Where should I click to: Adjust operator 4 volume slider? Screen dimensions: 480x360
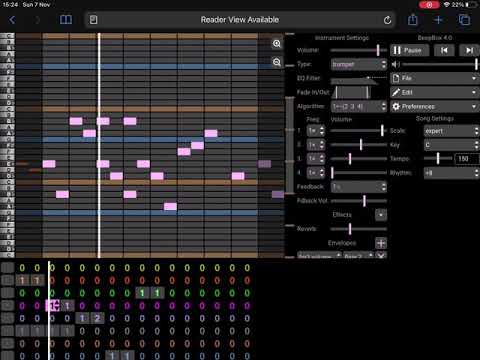pyautogui.click(x=359, y=173)
